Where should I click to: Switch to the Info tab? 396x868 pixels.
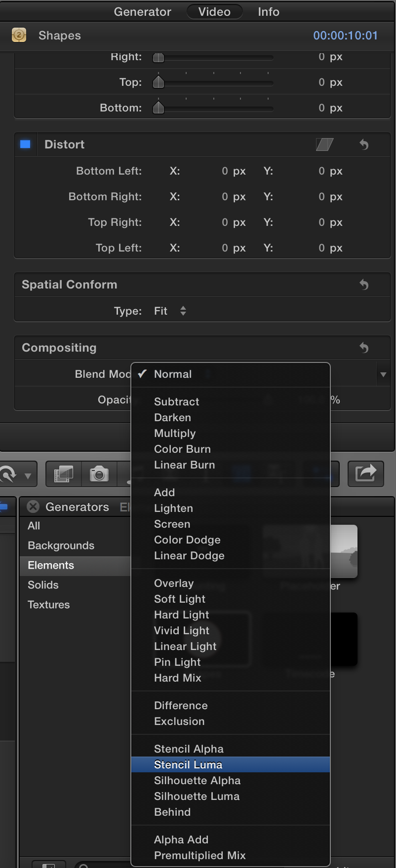[268, 12]
